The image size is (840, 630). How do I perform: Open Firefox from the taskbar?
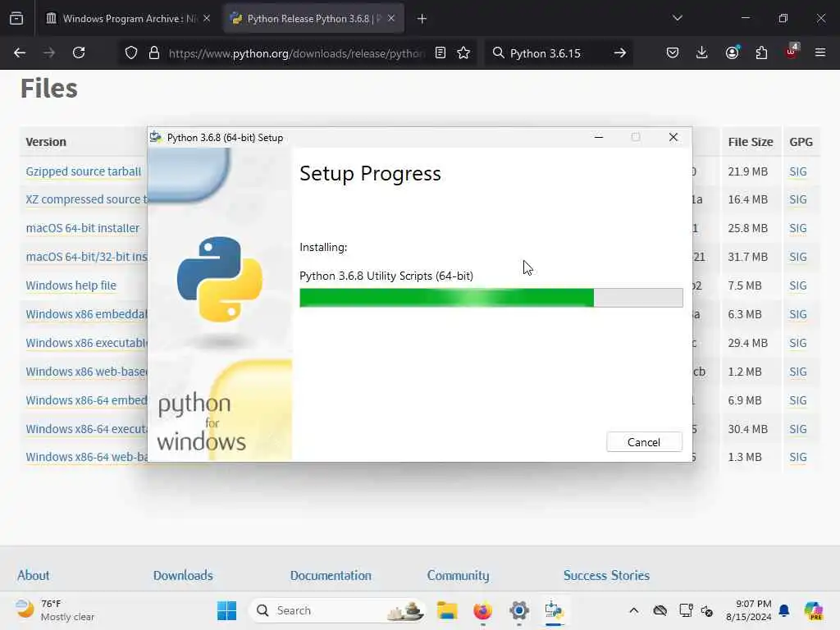tap(482, 610)
